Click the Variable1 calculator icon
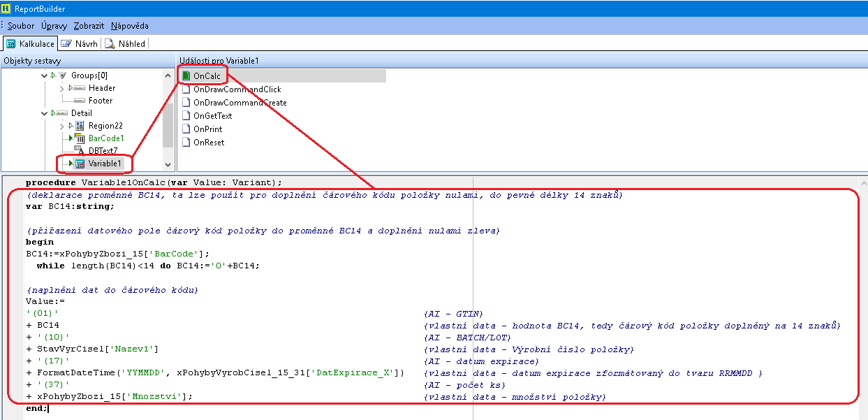The height and width of the screenshot is (420, 868). tap(80, 164)
